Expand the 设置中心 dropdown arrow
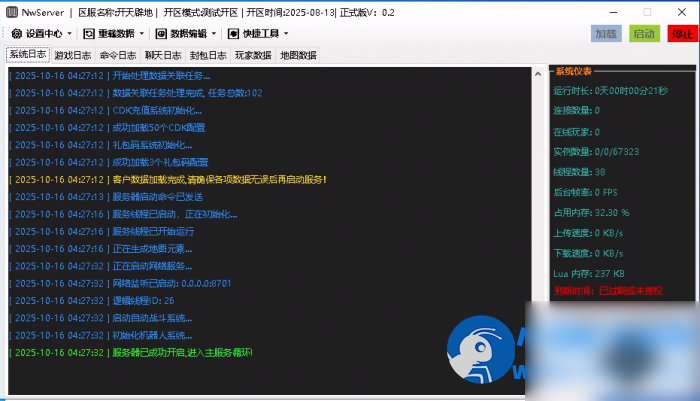 point(69,33)
